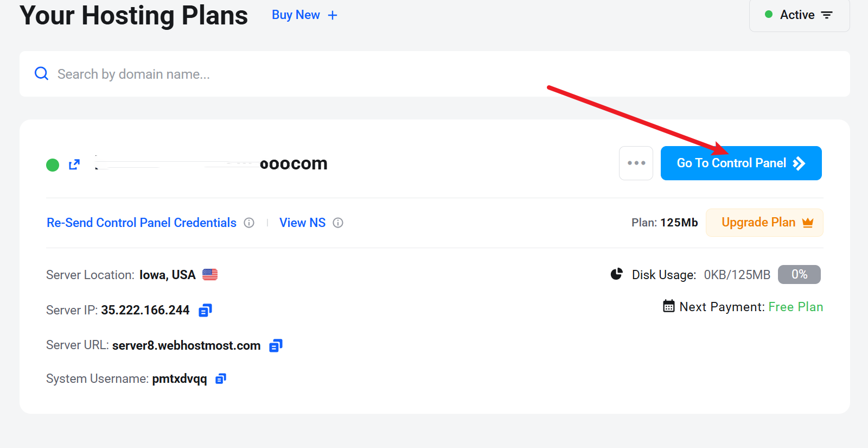Screen dimensions: 868x448
Task: Open the View NS link
Action: (x=302, y=223)
